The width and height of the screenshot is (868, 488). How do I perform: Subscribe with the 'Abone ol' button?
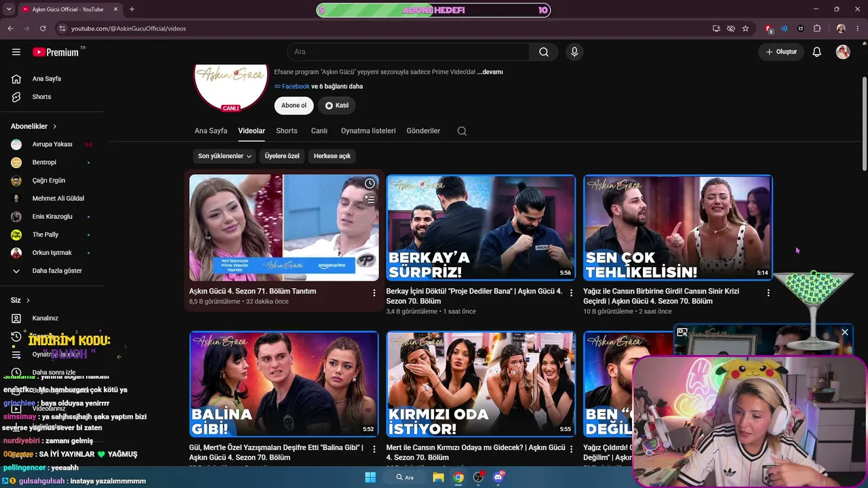[294, 106]
